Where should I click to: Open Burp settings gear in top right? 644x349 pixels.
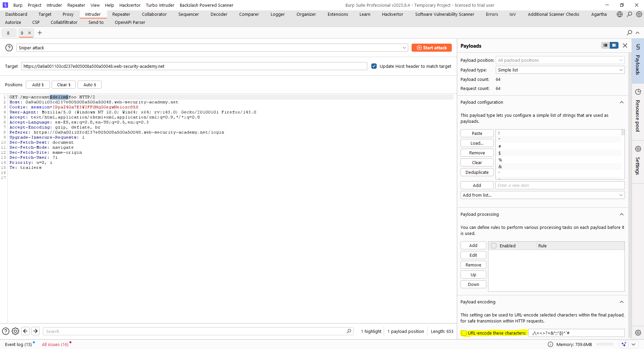click(639, 14)
